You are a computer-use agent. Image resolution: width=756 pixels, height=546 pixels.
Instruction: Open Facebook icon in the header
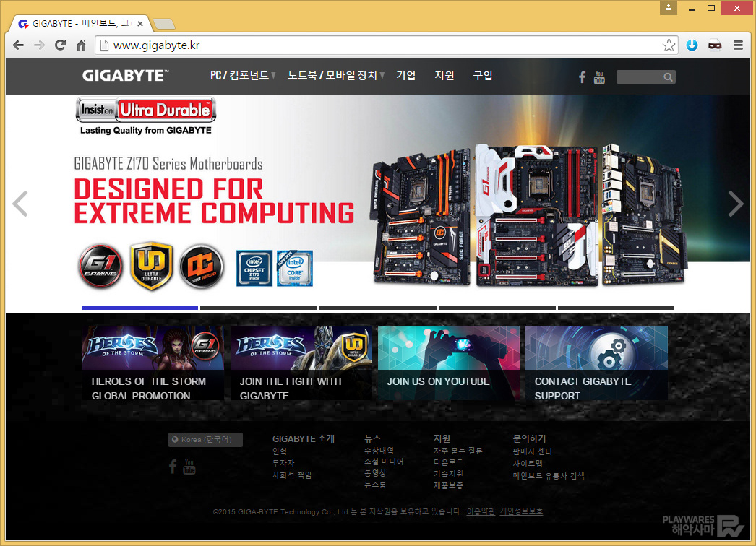click(x=583, y=77)
